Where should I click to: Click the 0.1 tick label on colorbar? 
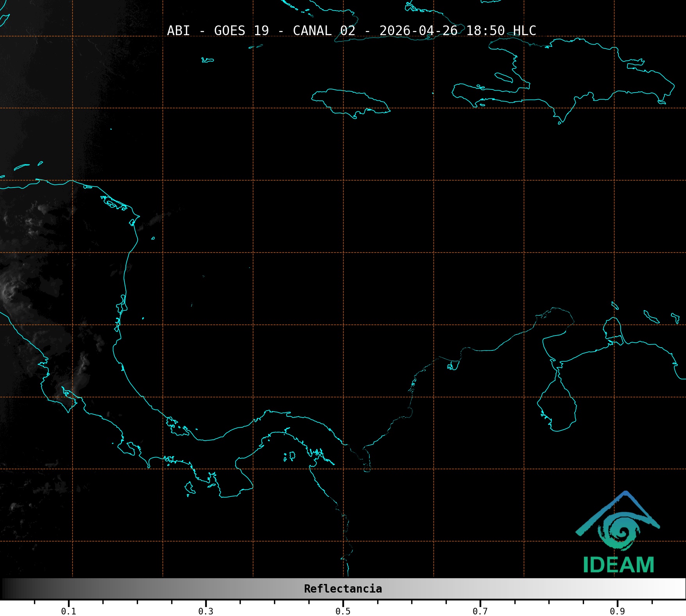tap(68, 611)
